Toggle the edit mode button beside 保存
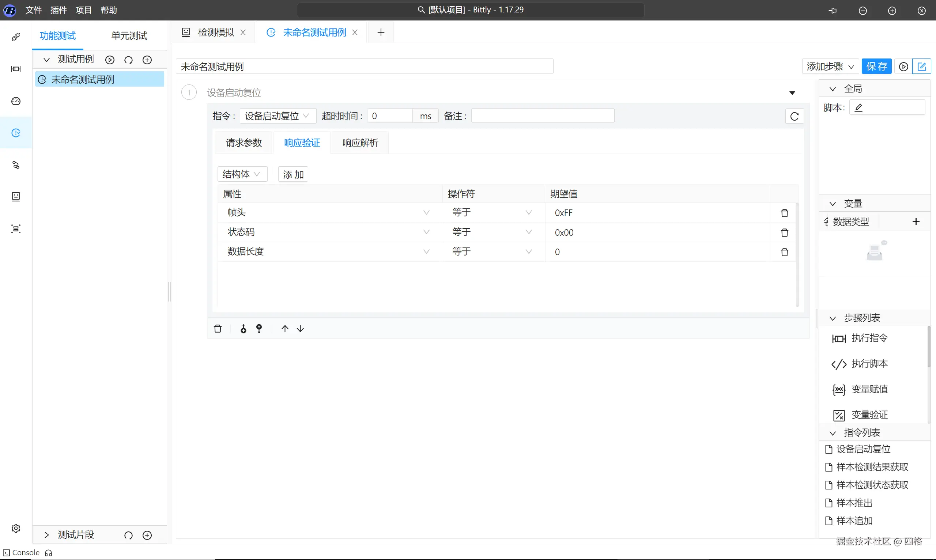Screen dimensions: 936x560 tap(921, 67)
